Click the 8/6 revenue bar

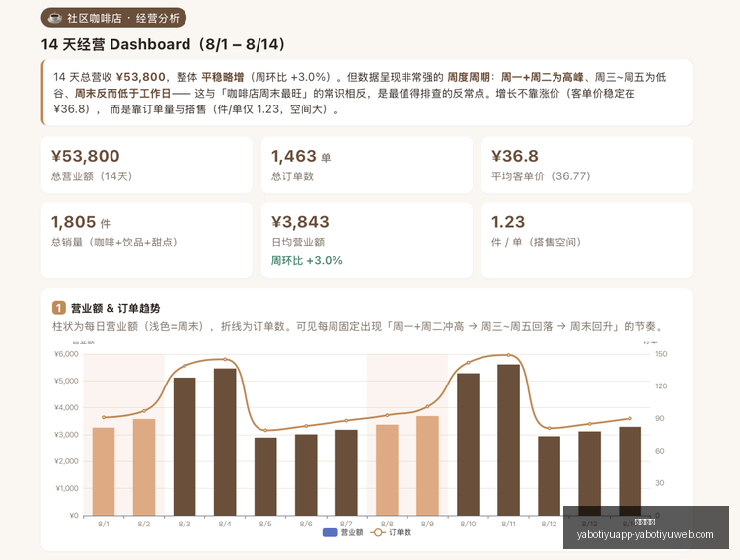point(306,474)
